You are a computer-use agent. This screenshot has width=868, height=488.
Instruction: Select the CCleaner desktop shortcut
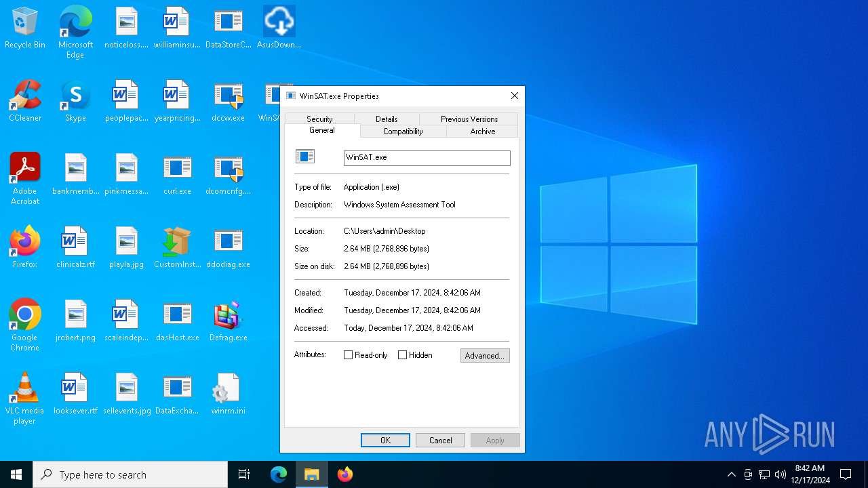pos(25,102)
